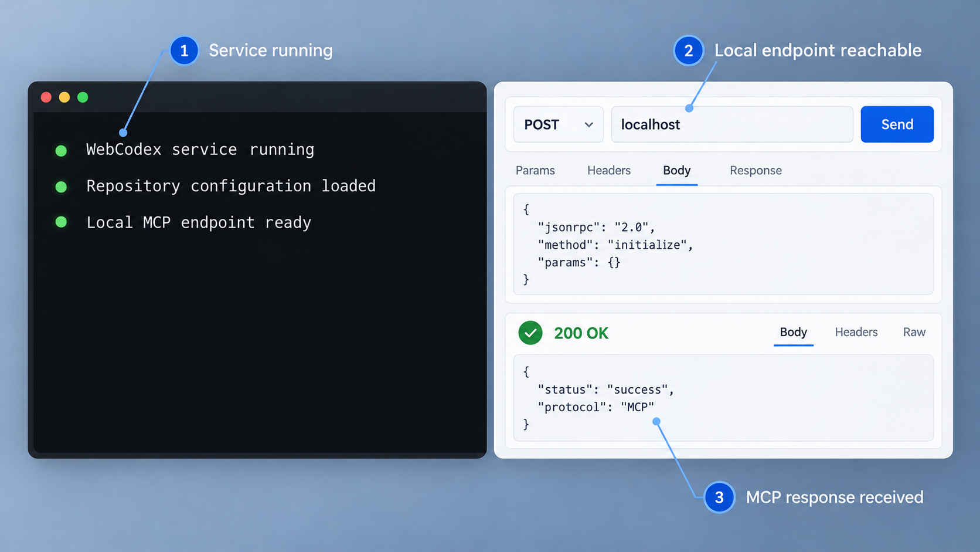Image resolution: width=980 pixels, height=552 pixels.
Task: Click the "jsonrpc": "2.0" line in request body
Action: click(596, 227)
